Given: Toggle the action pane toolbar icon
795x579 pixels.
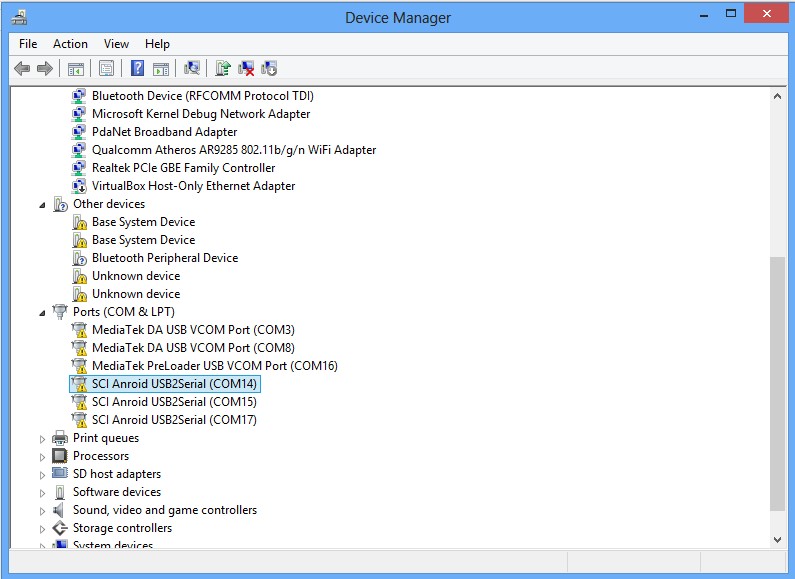Looking at the screenshot, I should click(x=161, y=68).
